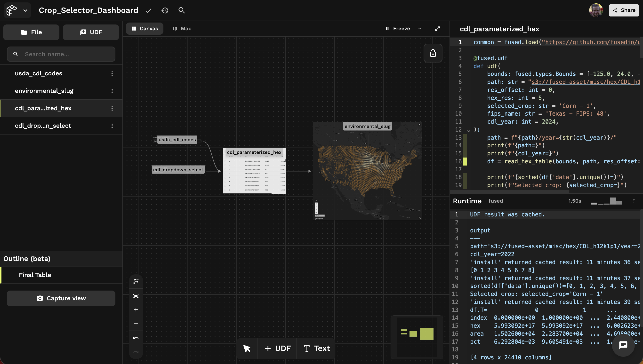The image size is (643, 364).
Task: Zoom in on the canvas
Action: point(136,310)
